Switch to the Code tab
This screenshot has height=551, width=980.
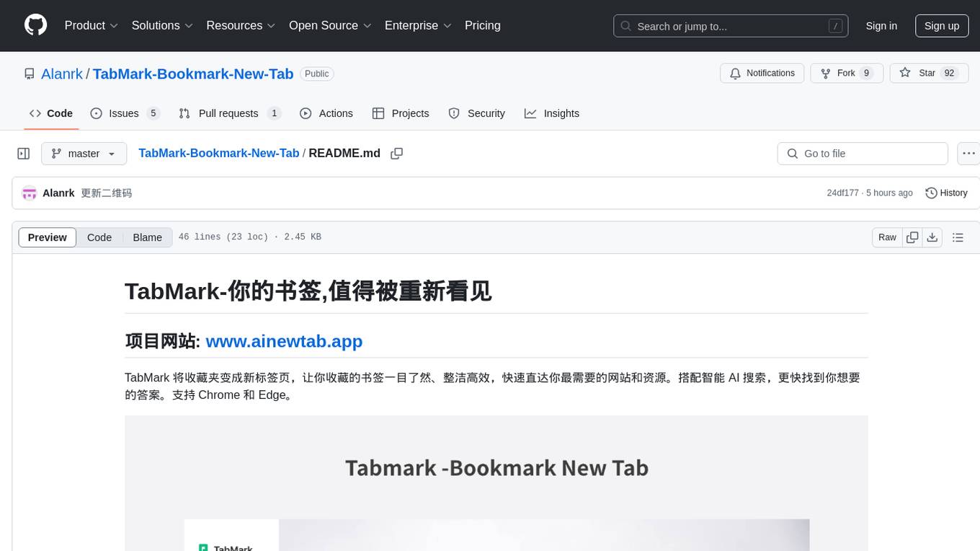[x=51, y=113]
